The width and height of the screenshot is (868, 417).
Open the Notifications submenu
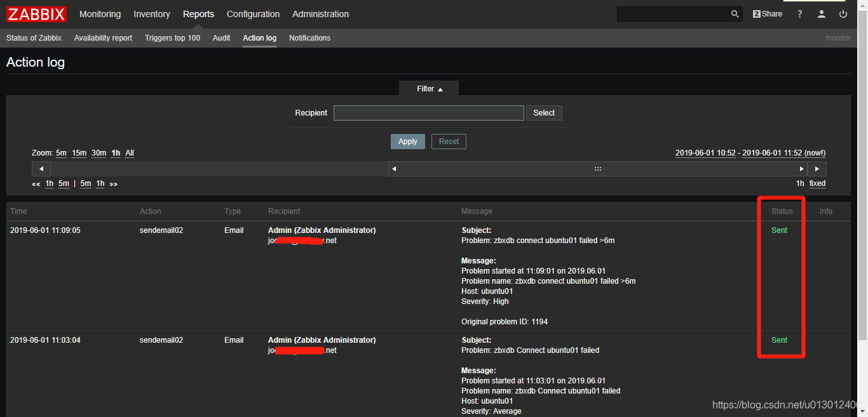tap(309, 38)
